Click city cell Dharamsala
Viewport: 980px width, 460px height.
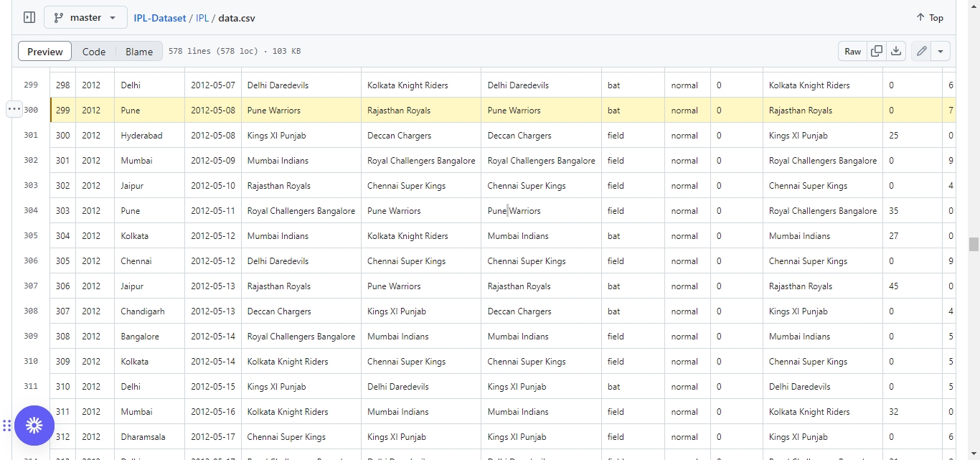coord(150,436)
